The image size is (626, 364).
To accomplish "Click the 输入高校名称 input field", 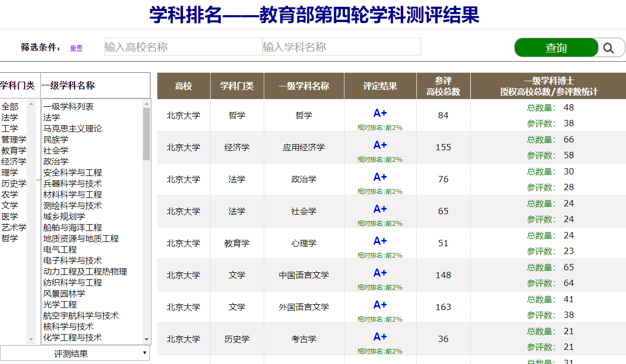I will [x=183, y=47].
